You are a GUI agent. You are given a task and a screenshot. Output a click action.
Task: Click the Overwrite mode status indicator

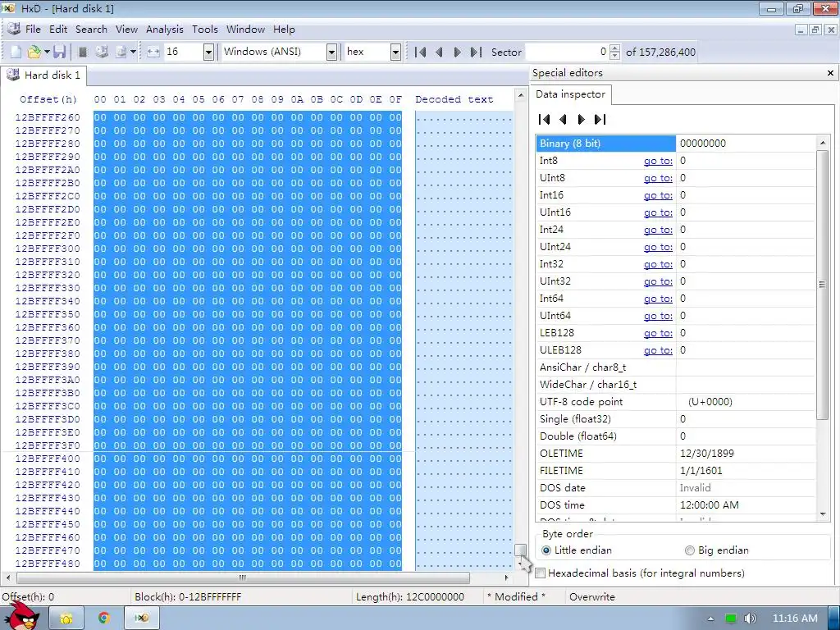(592, 597)
